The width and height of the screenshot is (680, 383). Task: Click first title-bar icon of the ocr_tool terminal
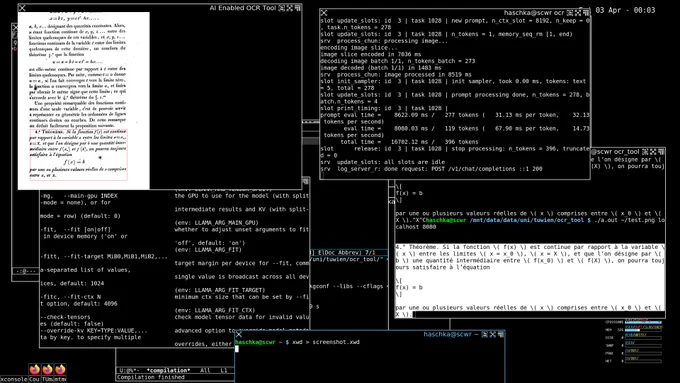645,152
